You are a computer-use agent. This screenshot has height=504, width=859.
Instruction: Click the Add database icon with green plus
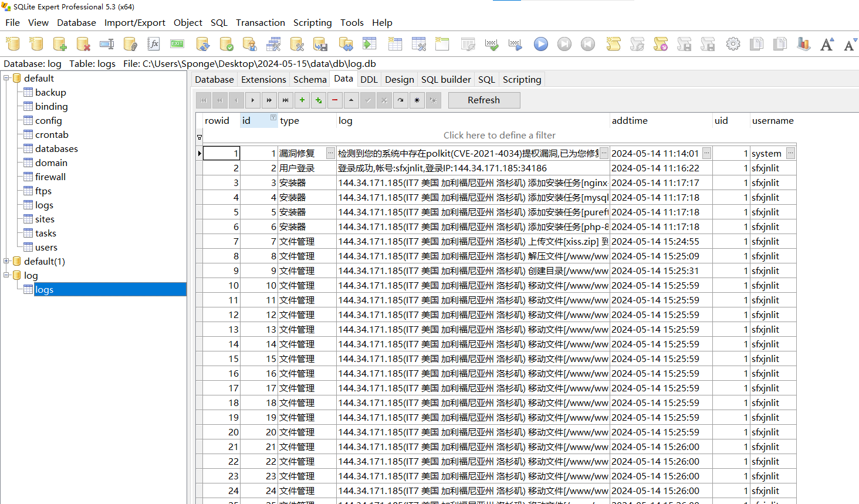click(60, 44)
